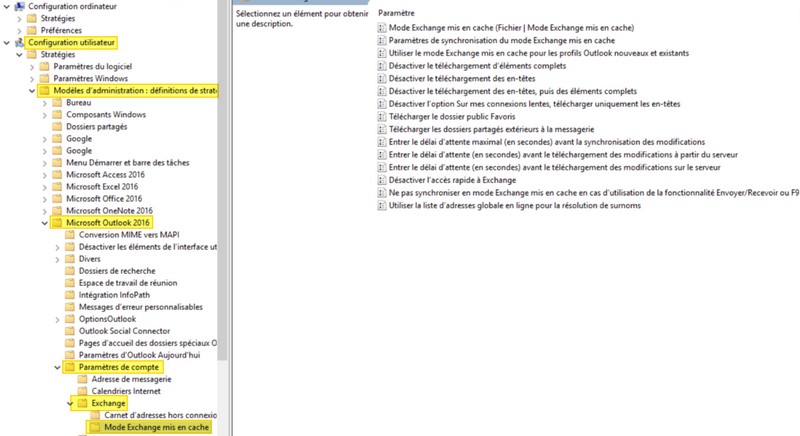Select 'Entrer le délai d'attente maximal (en secondes)'
The width and height of the screenshot is (800, 436).
[546, 142]
